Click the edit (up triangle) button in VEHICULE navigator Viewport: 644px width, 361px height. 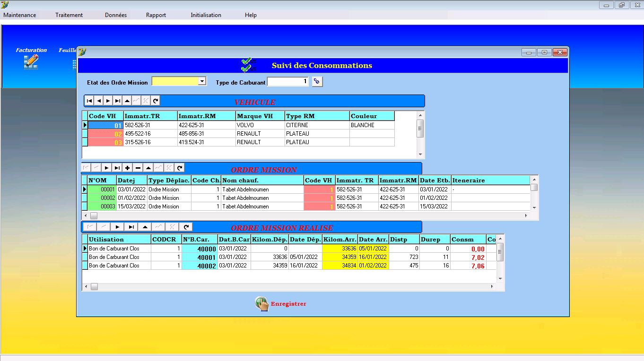point(127,101)
